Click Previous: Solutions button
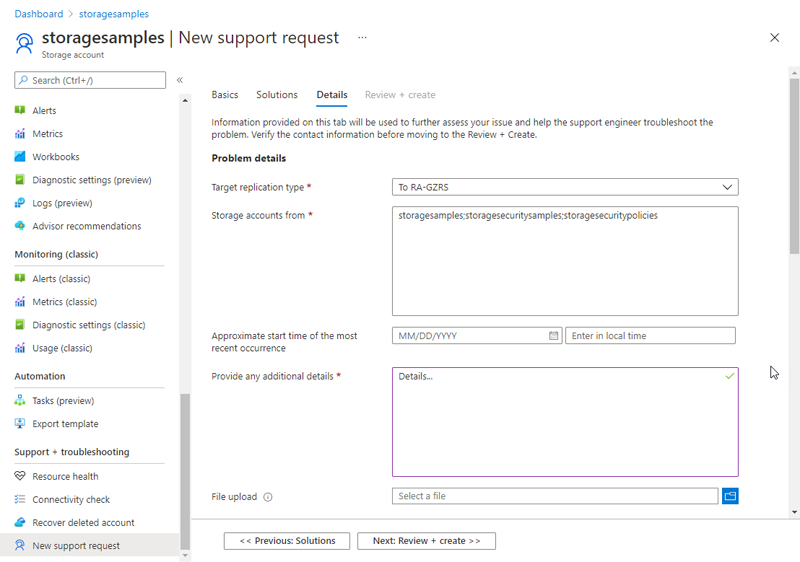 click(287, 541)
